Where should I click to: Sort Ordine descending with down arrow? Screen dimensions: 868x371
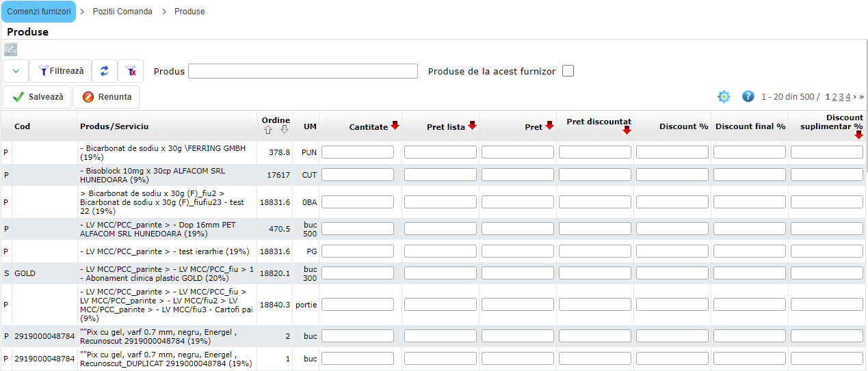284,130
